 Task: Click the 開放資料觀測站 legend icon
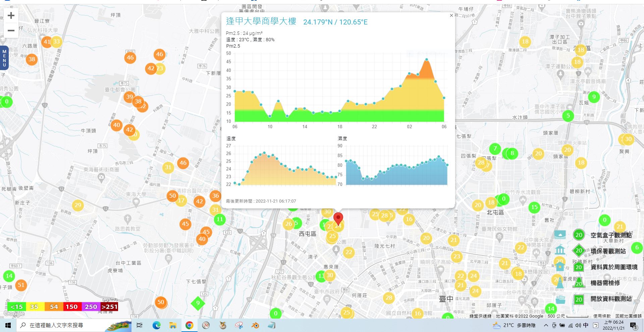point(560,299)
